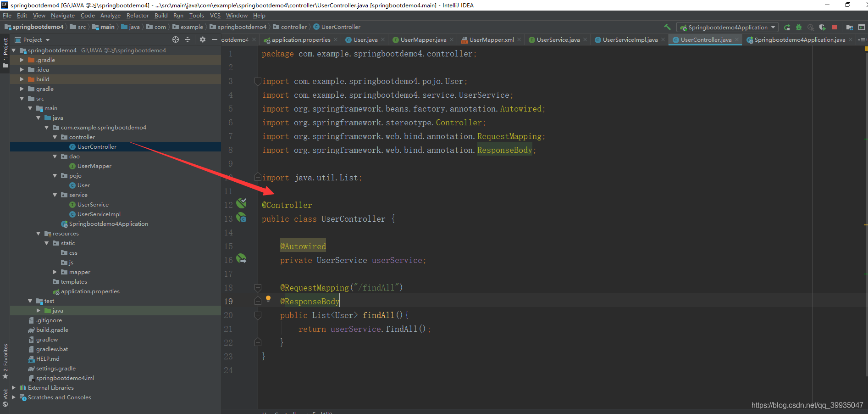Close the User.java editor tab
This screenshot has width=868, height=414.
pos(383,40)
